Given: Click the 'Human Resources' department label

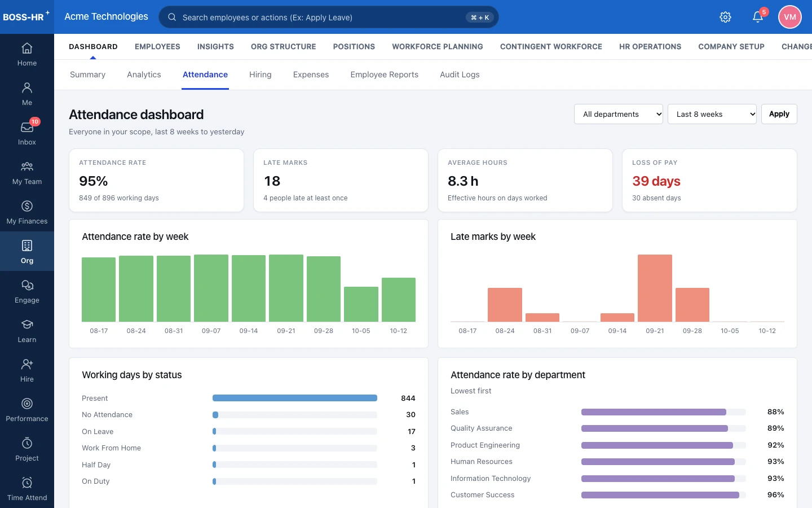Looking at the screenshot, I should pos(482,462).
